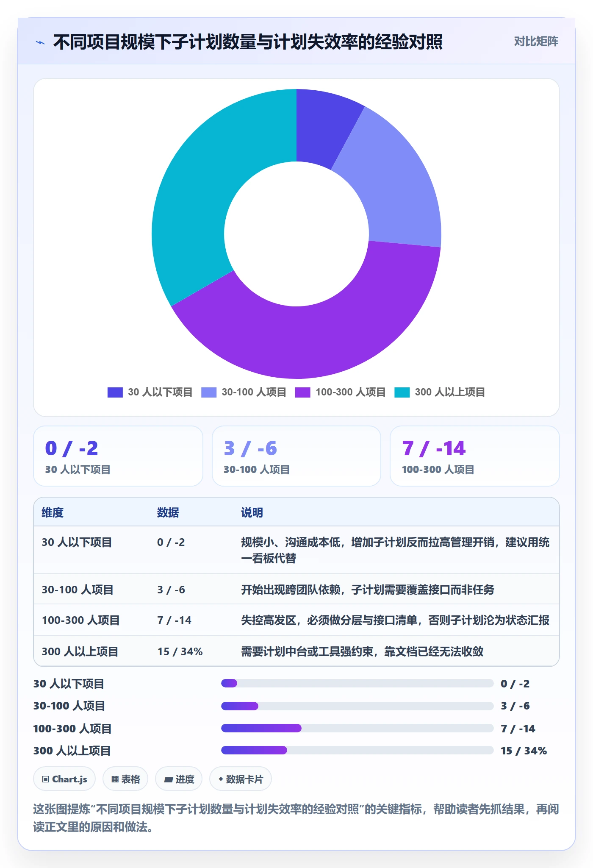
Task: Click description starting with 开始出现跨团队依赖
Action: (x=368, y=590)
